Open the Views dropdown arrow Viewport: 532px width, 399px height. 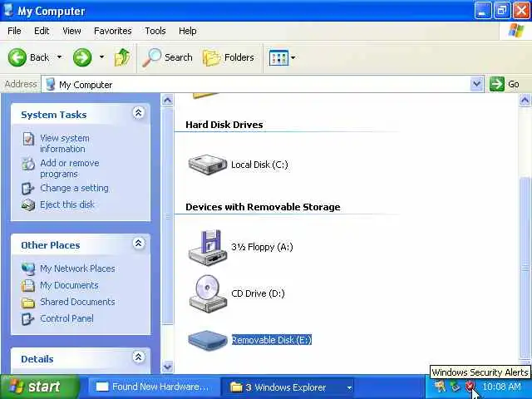coord(293,57)
